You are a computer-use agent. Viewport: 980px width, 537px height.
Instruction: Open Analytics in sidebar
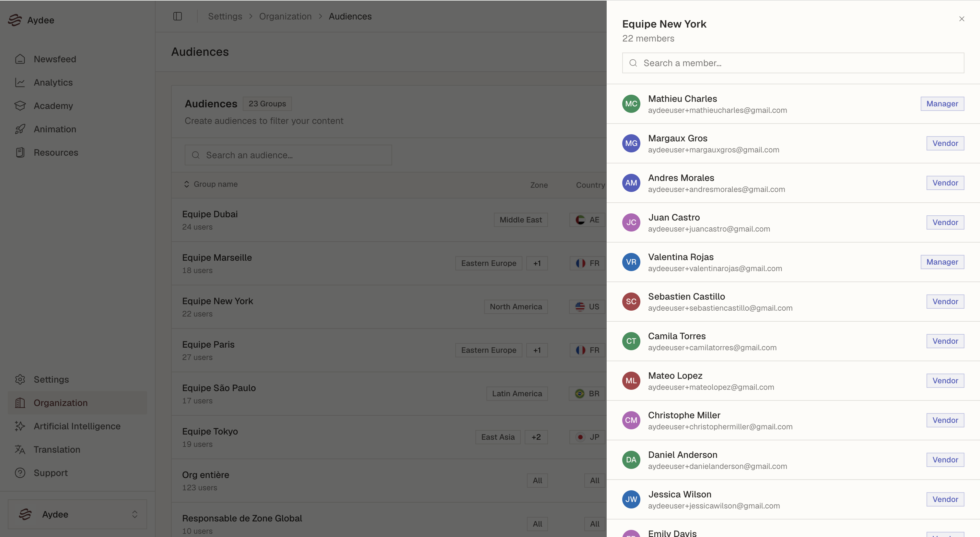(77, 82)
